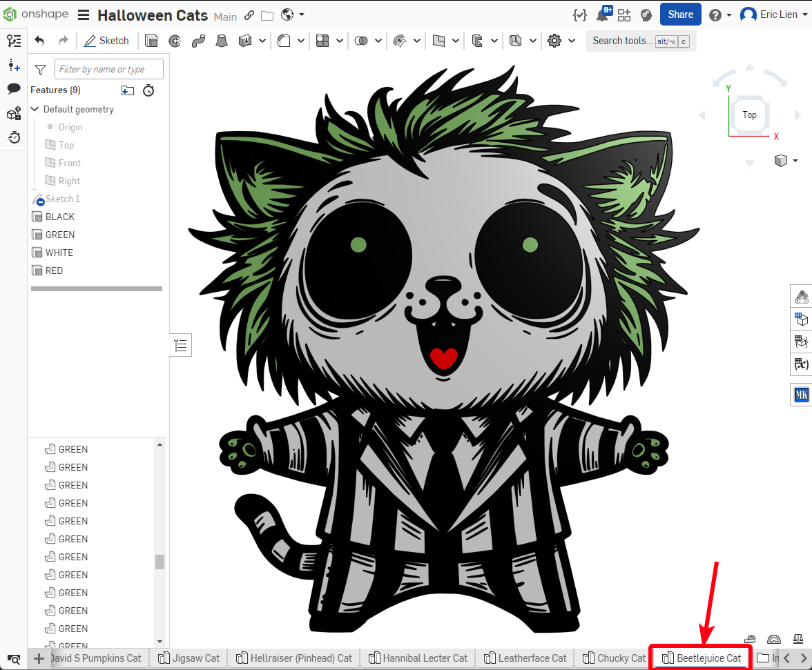This screenshot has width=812, height=670.
Task: Click the filter funnel icon
Action: pos(40,69)
